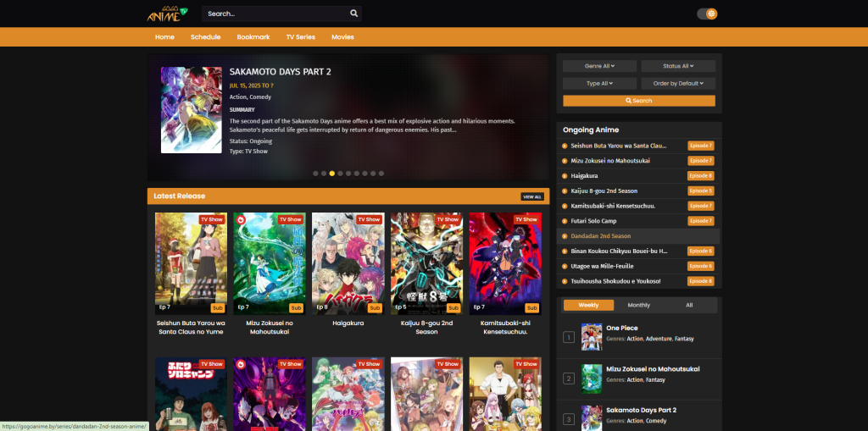
Task: Open Dandadan 2nd Season in Ongoing Anime
Action: [x=601, y=236]
